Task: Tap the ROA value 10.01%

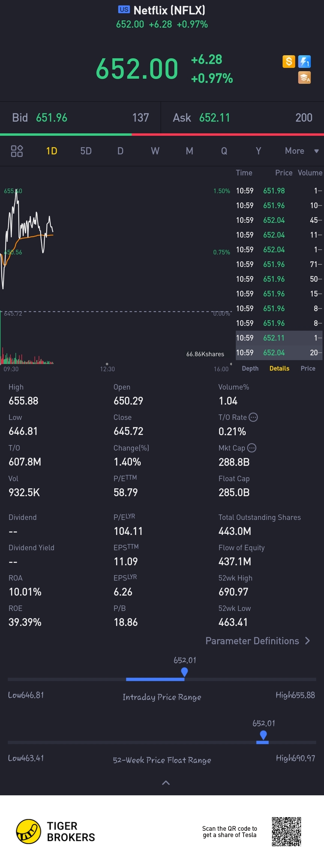Action: (25, 592)
